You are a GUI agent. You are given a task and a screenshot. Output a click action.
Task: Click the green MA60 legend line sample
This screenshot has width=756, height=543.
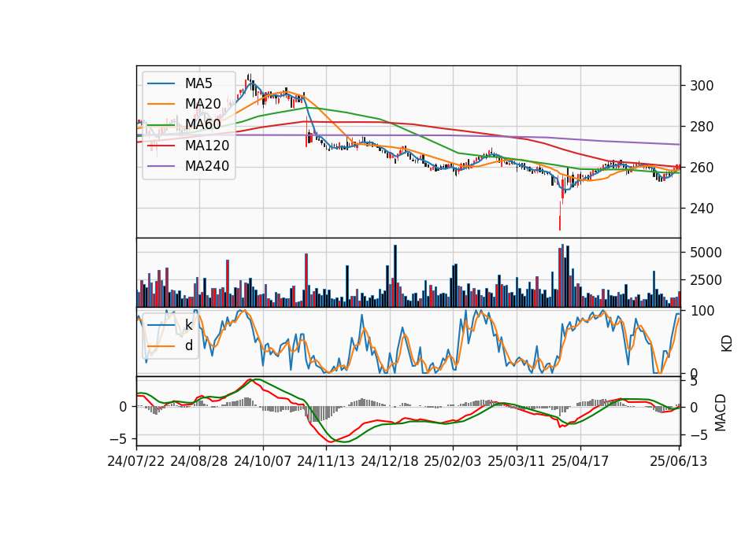(x=161, y=125)
